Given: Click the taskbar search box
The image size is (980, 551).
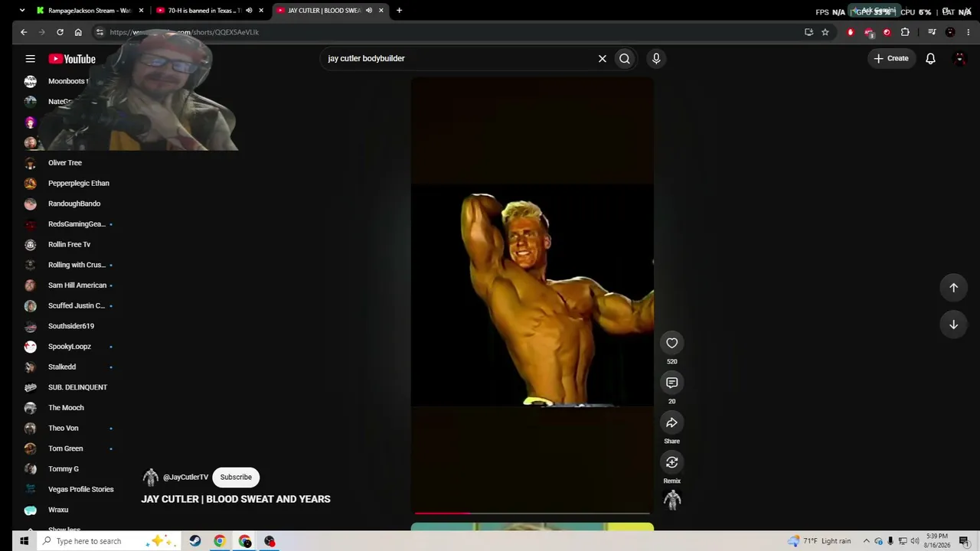Looking at the screenshot, I should pos(109,541).
